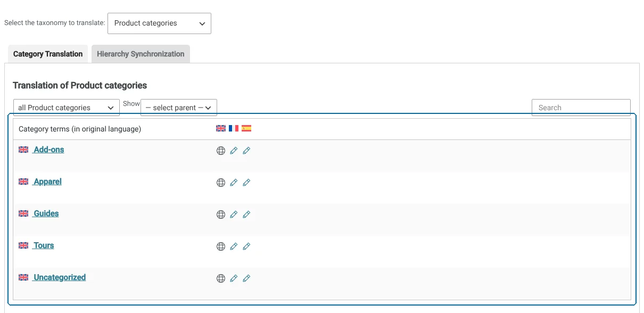Screen dimensions: 644x313
Task: Edit French translation of Apparel
Action: [234, 183]
